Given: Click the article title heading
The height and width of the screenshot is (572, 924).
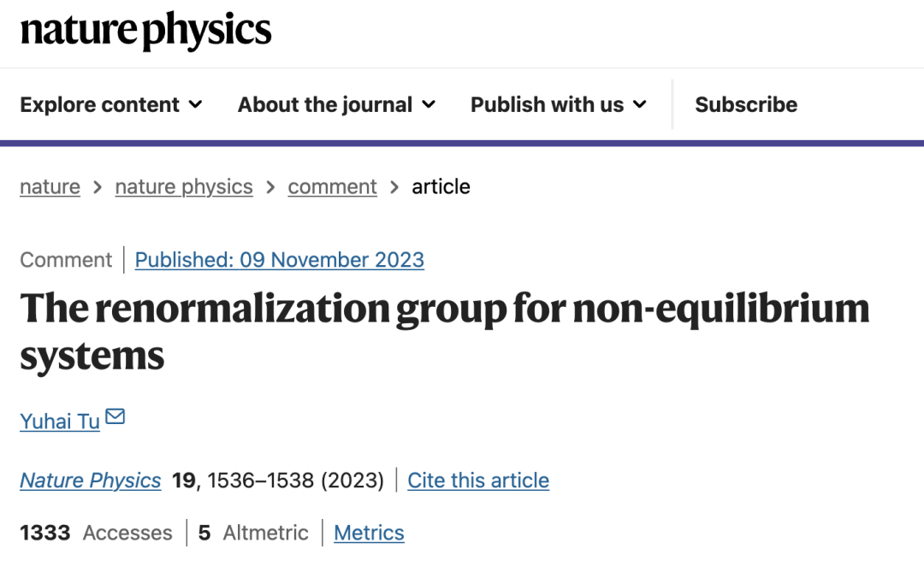Looking at the screenshot, I should (444, 330).
